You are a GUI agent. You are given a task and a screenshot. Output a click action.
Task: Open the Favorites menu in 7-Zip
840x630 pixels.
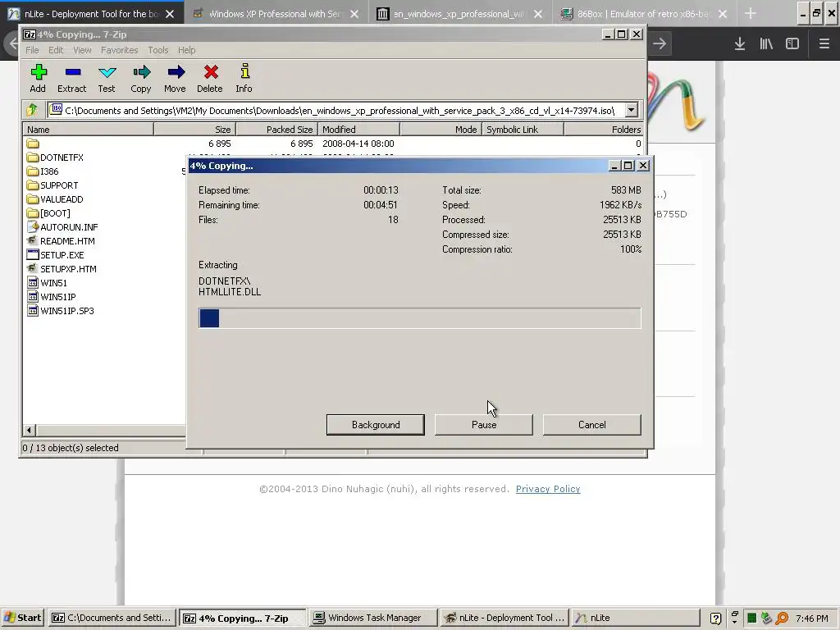[120, 50]
